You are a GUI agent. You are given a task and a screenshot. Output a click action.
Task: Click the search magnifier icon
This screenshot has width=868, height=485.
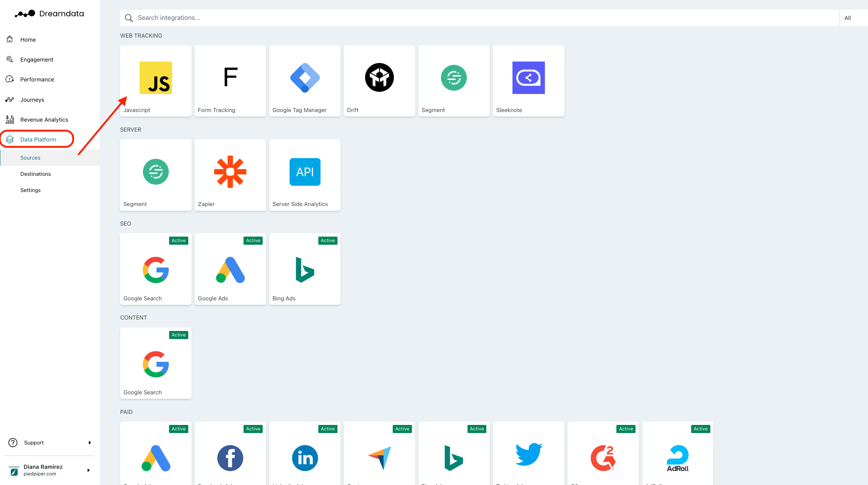click(129, 18)
